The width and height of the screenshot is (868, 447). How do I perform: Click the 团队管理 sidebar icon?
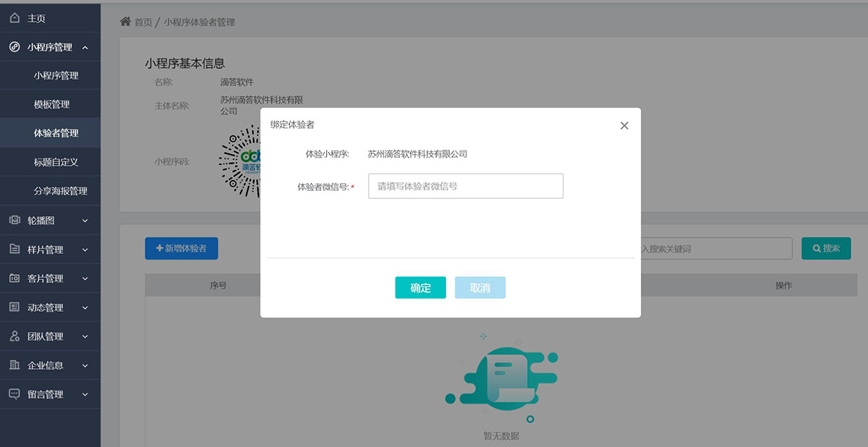tap(14, 336)
